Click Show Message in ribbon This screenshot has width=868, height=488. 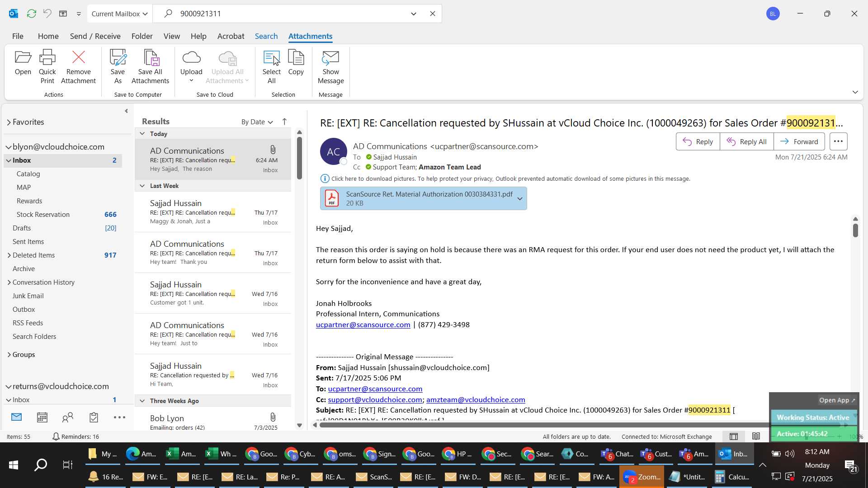(x=330, y=66)
